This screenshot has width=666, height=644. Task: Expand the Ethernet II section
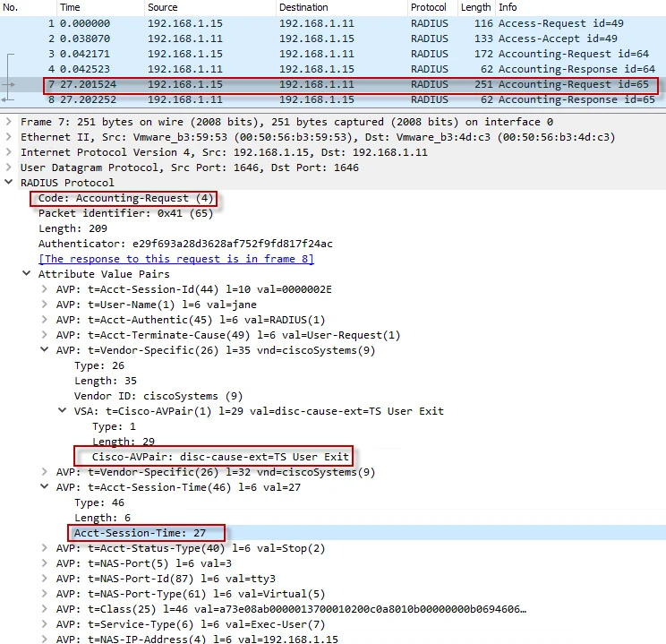9,137
